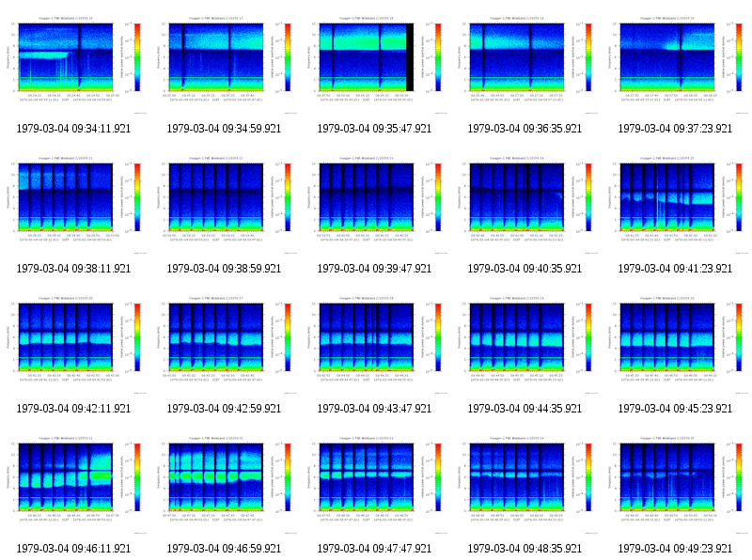The height and width of the screenshot is (560, 752).
Task: Click caption text '1979-03-04 09:48:35.921'
Action: point(525,549)
